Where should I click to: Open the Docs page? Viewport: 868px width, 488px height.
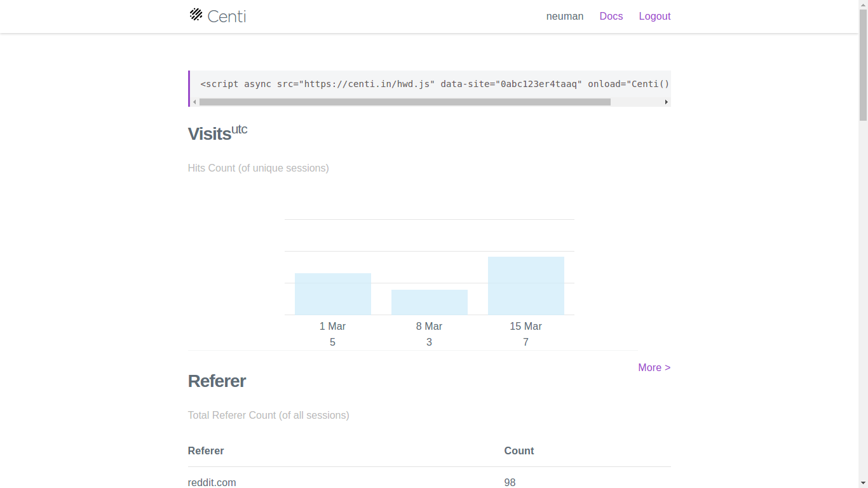611,17
